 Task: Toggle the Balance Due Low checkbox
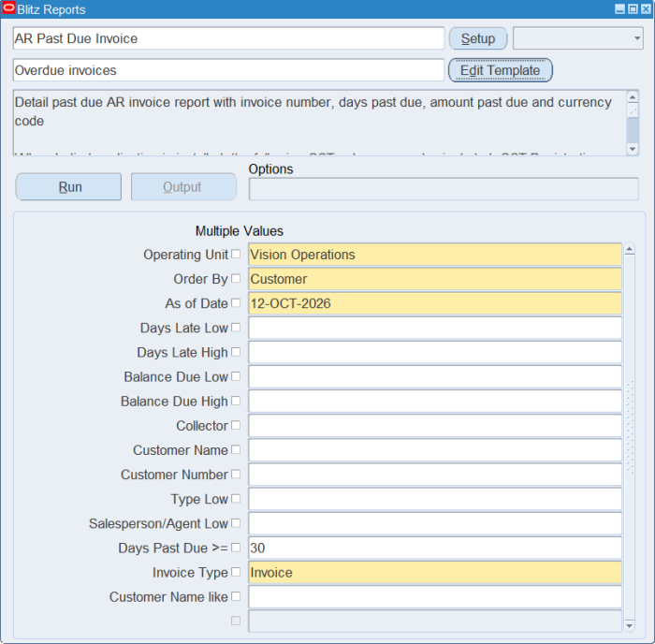[236, 376]
